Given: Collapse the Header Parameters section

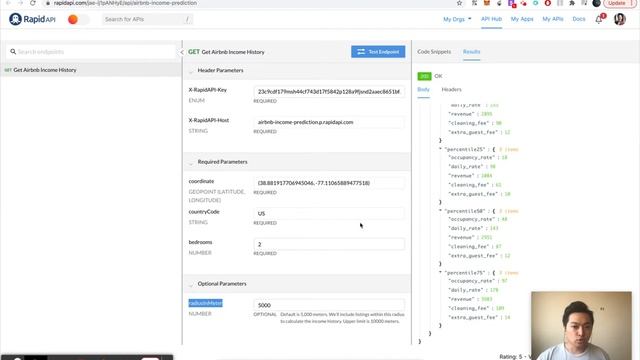Looking at the screenshot, I should tap(191, 71).
